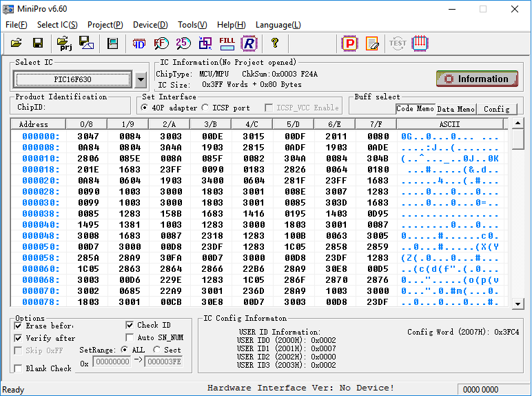
Task: Click the yellow question mark help icon
Action: [275, 43]
